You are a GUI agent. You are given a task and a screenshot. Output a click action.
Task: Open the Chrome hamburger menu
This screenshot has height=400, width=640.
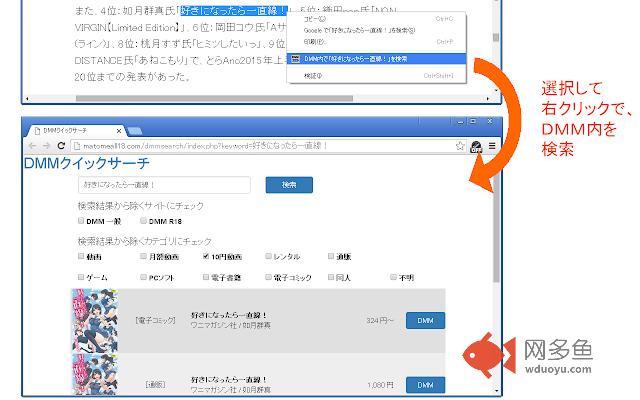492,146
